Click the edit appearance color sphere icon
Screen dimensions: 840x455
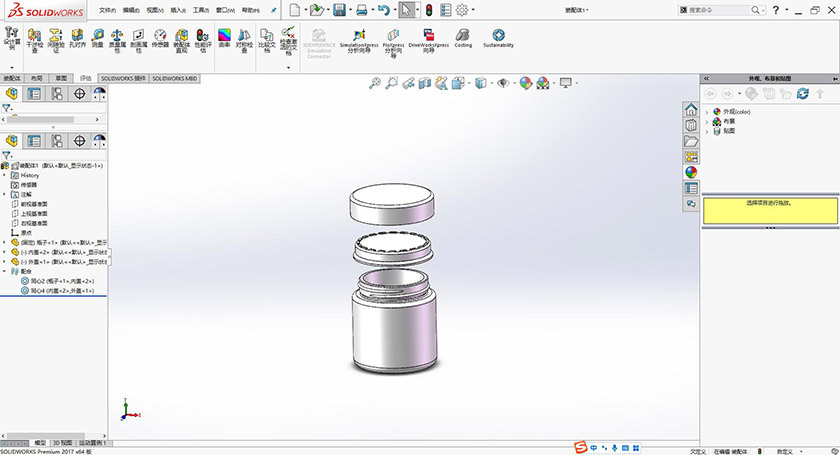pyautogui.click(x=525, y=83)
